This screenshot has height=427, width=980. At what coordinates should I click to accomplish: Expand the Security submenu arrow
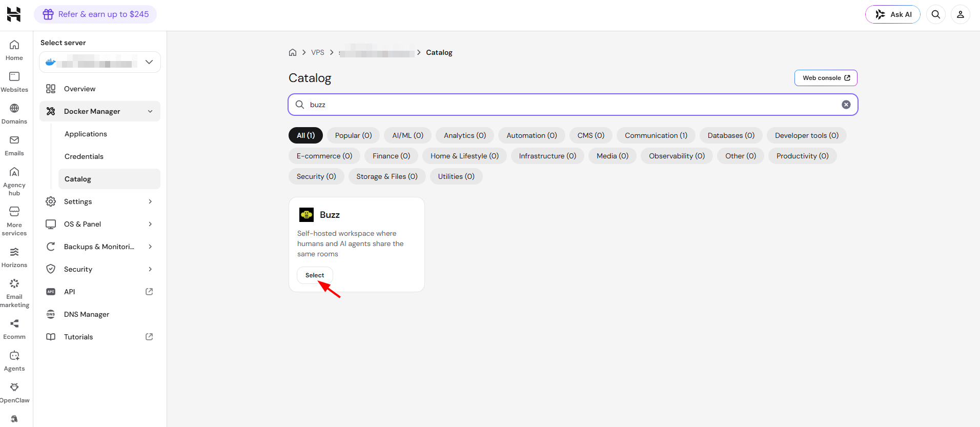pos(150,269)
